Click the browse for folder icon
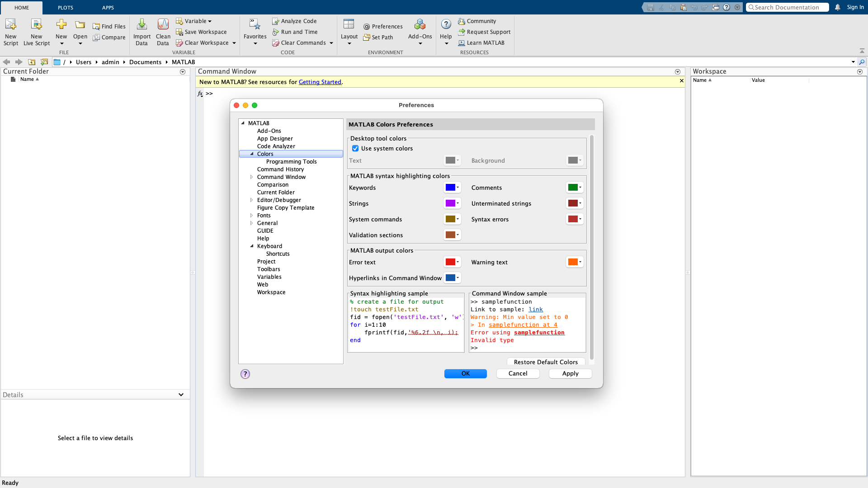 pyautogui.click(x=44, y=62)
